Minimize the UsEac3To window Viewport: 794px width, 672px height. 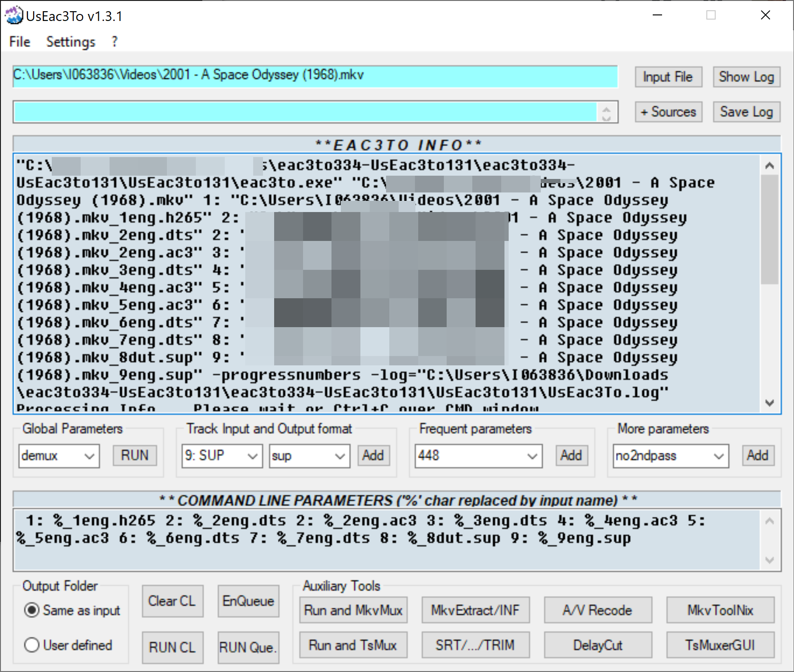click(x=657, y=15)
